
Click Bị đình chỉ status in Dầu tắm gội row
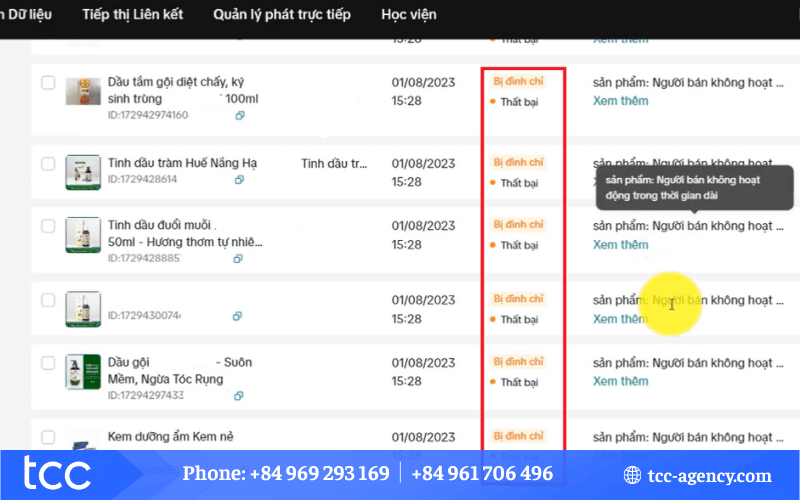[518, 81]
